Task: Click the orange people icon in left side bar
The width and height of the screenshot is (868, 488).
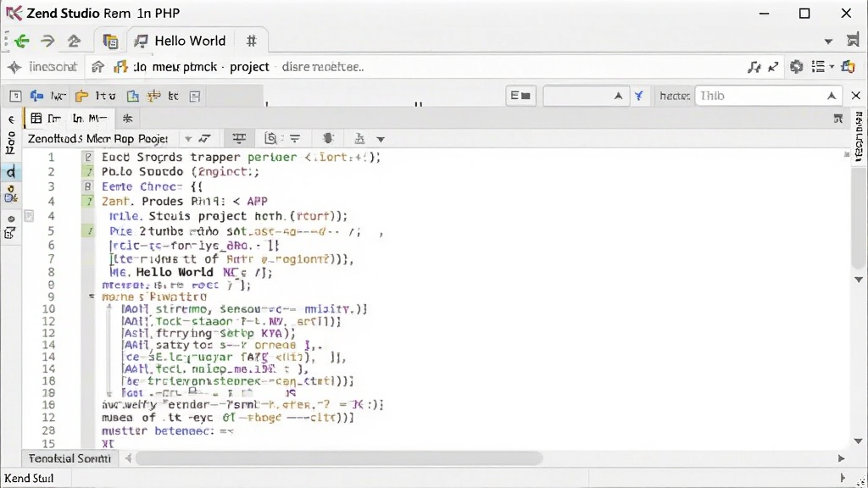Action: (x=11, y=194)
